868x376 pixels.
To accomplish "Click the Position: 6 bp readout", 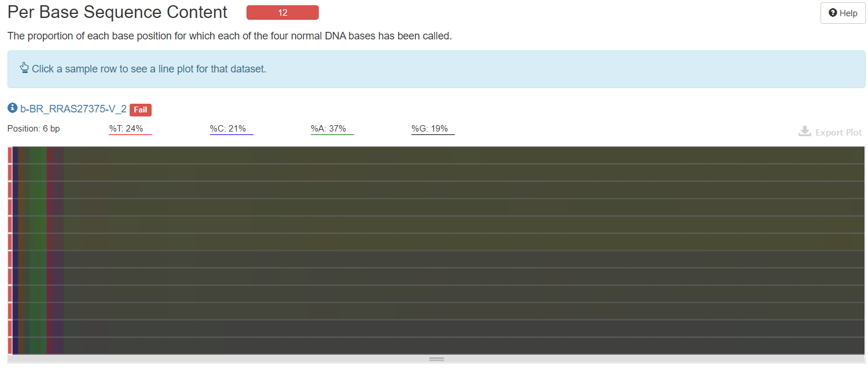I will (x=34, y=128).
